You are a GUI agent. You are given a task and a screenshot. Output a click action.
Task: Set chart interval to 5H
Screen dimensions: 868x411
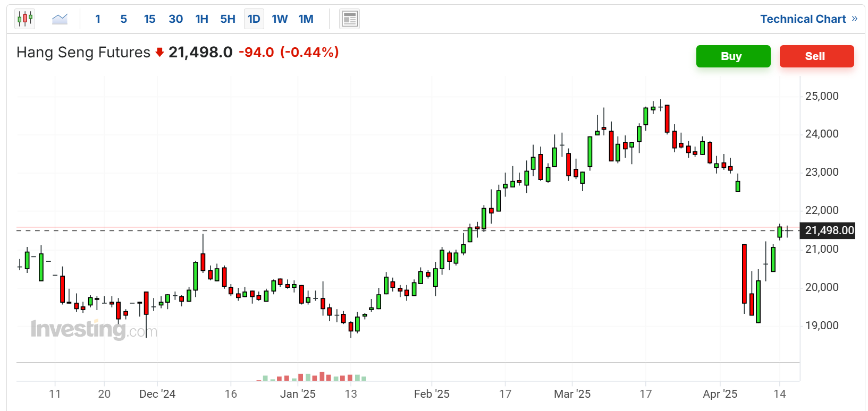point(227,19)
